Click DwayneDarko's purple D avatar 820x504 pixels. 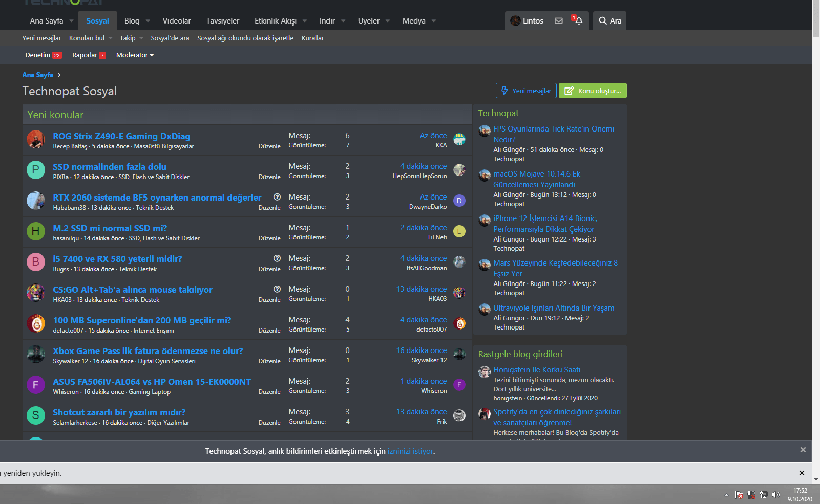pos(459,201)
